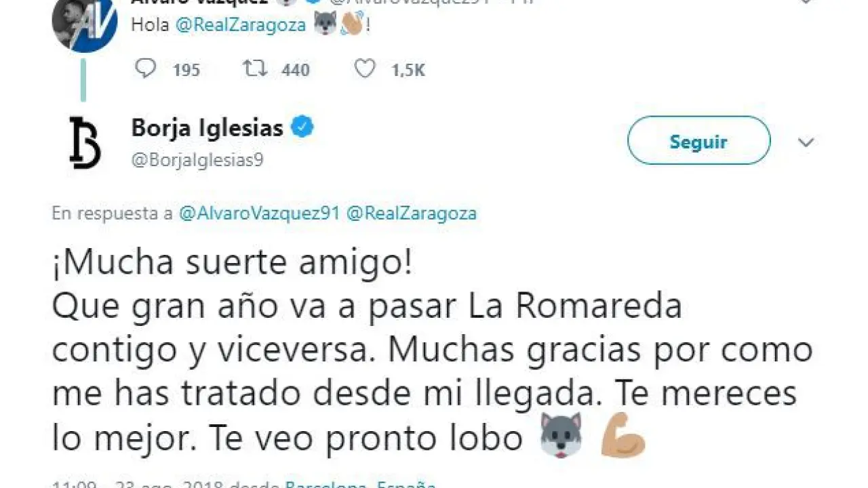Click the 195 replies count
868x488 pixels.
point(186,69)
